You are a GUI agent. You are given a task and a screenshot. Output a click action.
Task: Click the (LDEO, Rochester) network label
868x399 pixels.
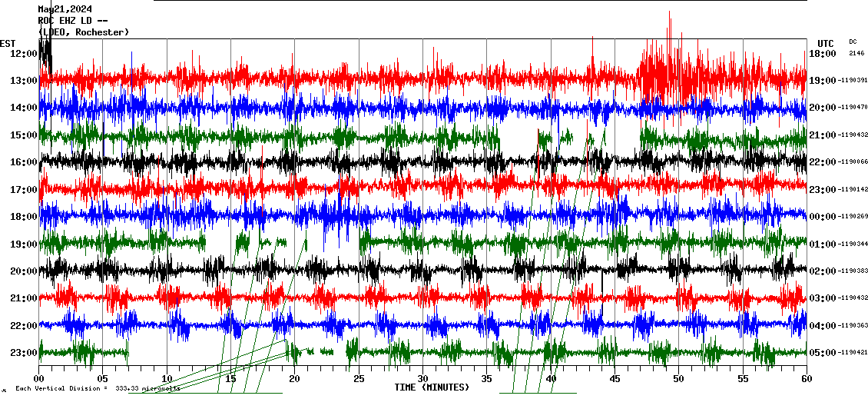(84, 32)
